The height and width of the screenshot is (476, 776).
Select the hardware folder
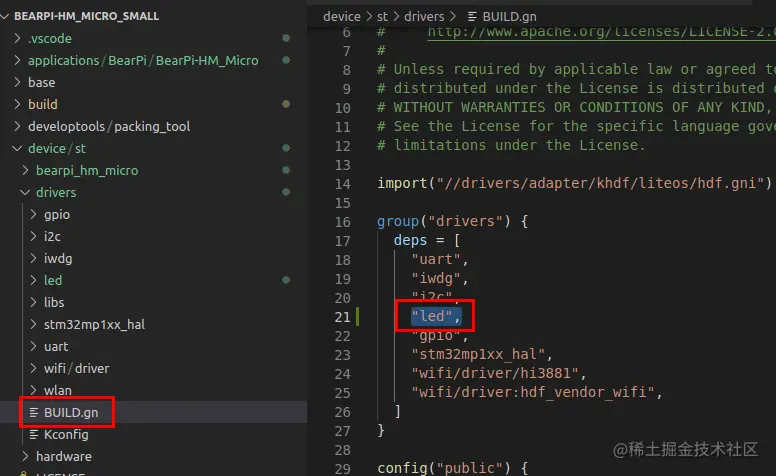coord(64,456)
